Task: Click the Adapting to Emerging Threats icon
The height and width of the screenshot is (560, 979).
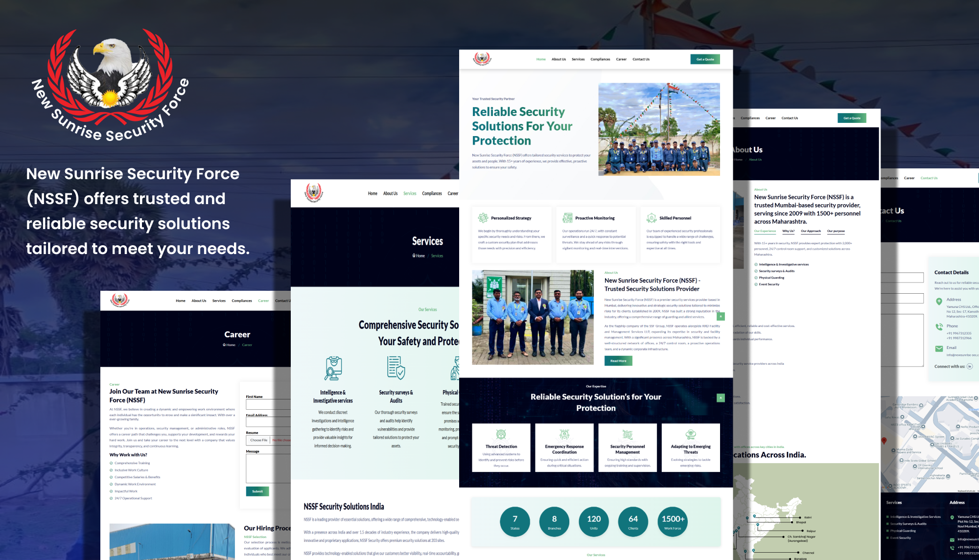Action: pos(691,434)
